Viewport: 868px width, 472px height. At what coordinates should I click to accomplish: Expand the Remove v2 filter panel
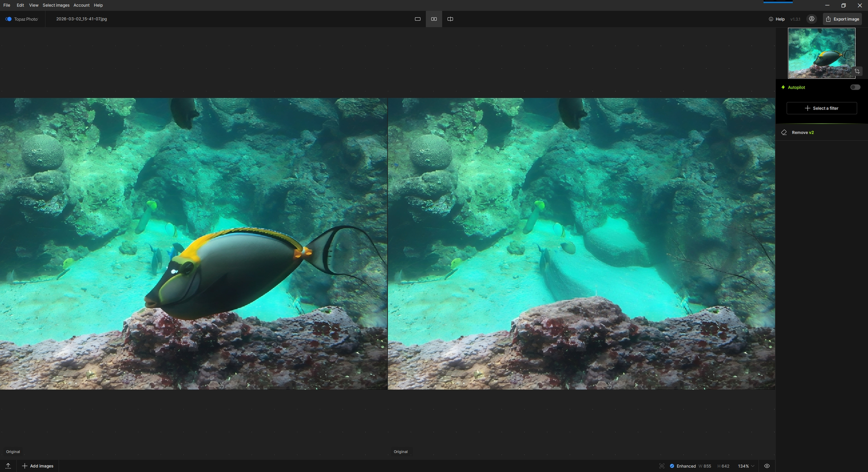[802, 132]
